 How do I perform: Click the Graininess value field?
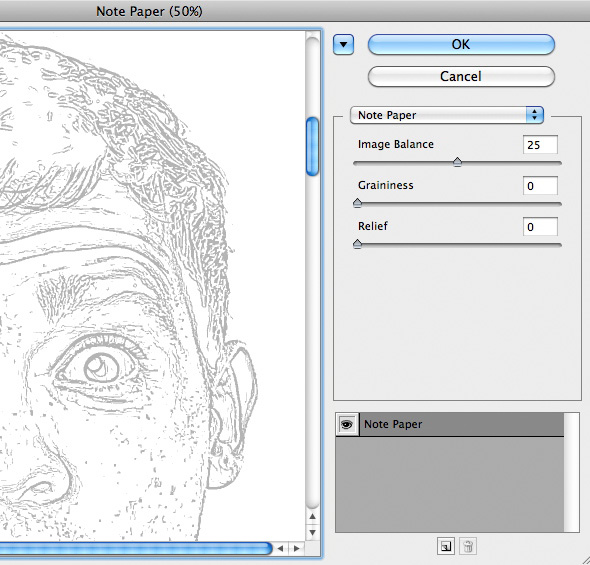540,186
